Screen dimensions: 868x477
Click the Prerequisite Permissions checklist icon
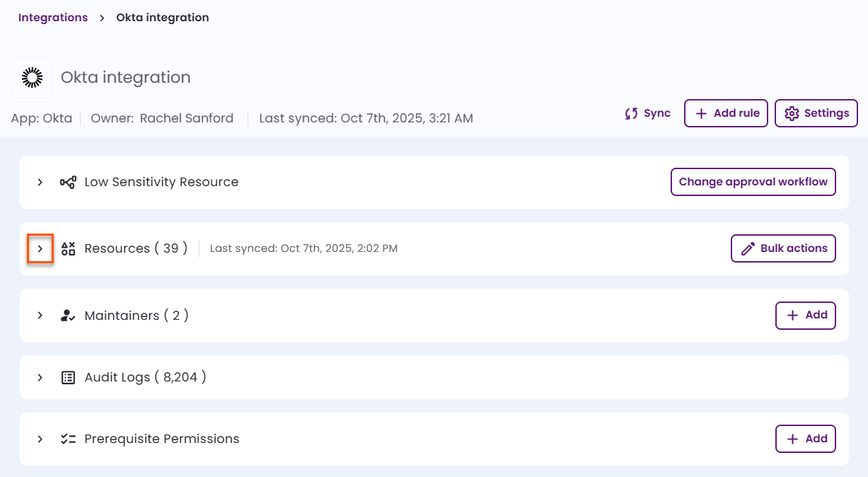[67, 439]
